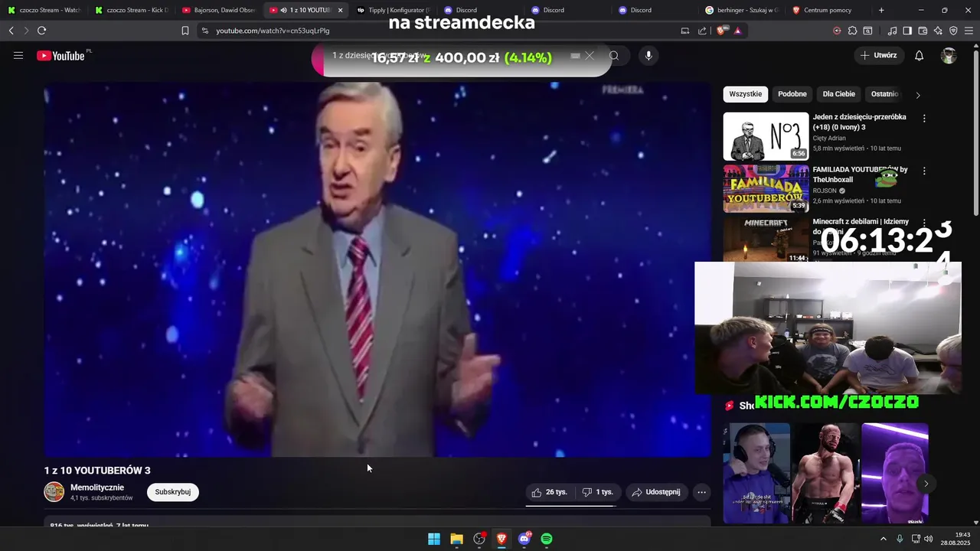Open system volume speaker tray icon

pos(929,539)
